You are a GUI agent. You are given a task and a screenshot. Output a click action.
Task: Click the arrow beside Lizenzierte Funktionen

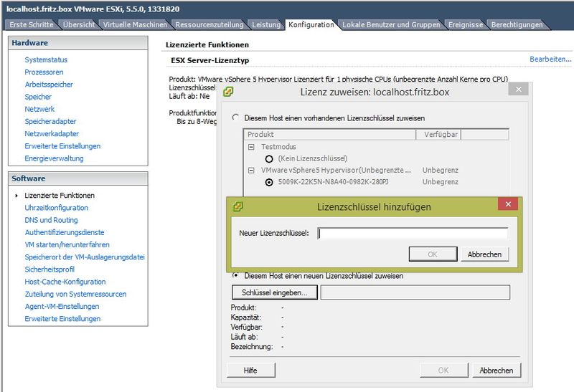pyautogui.click(x=17, y=196)
